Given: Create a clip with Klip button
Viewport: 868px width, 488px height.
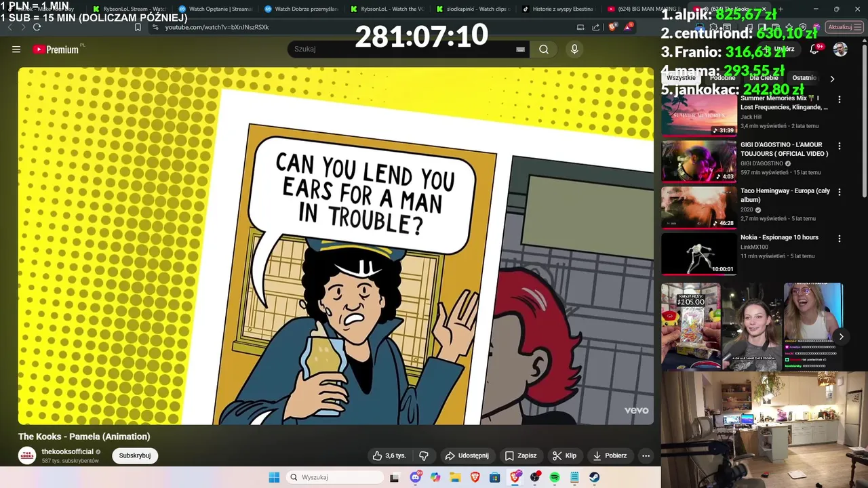Looking at the screenshot, I should pos(564,455).
